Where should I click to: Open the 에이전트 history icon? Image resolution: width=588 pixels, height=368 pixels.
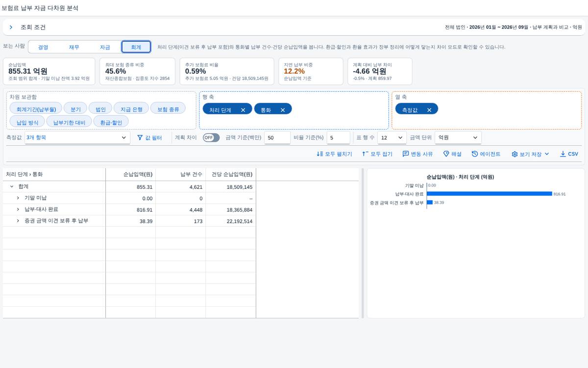tap(475, 154)
